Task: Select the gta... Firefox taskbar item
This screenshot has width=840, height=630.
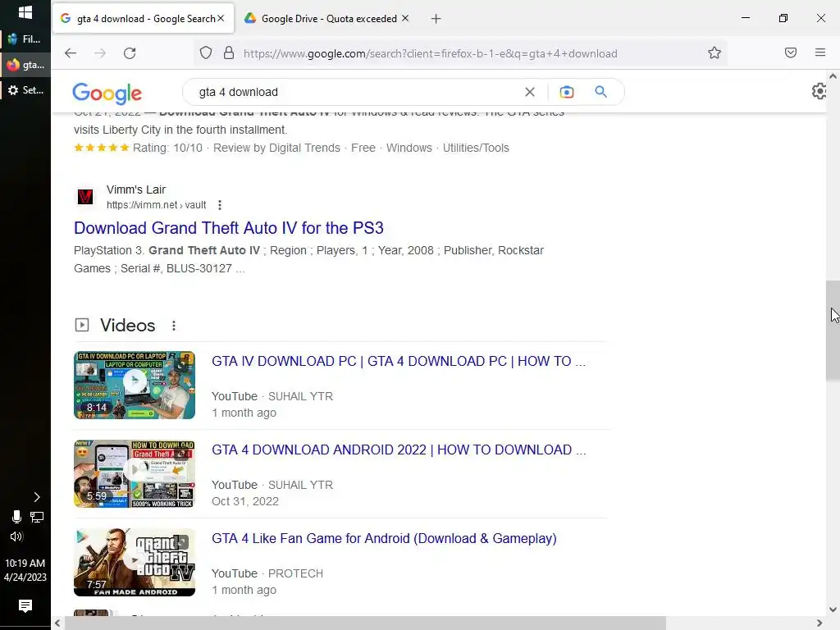Action: (25, 65)
